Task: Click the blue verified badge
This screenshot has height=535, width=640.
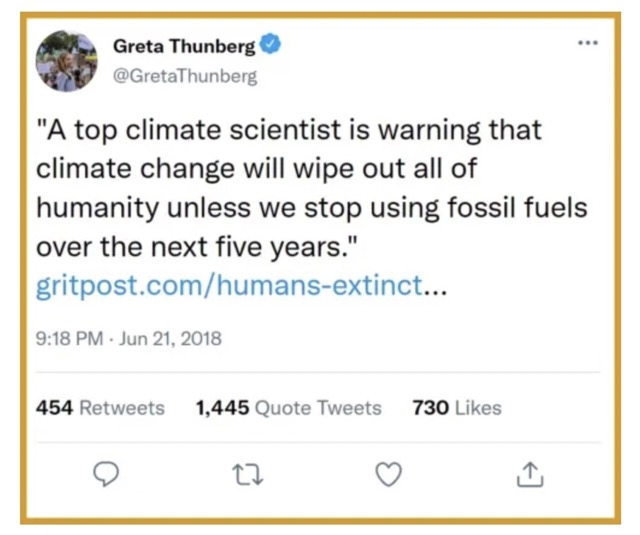Action: 269,45
